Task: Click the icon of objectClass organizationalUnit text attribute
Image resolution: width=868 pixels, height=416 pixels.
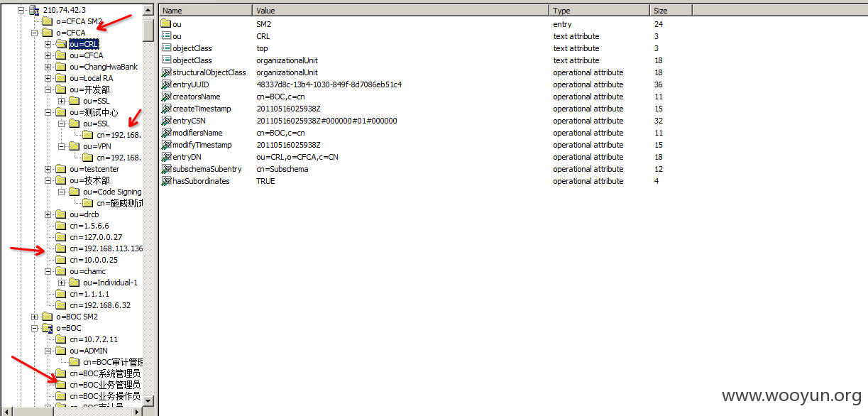Action: (166, 60)
